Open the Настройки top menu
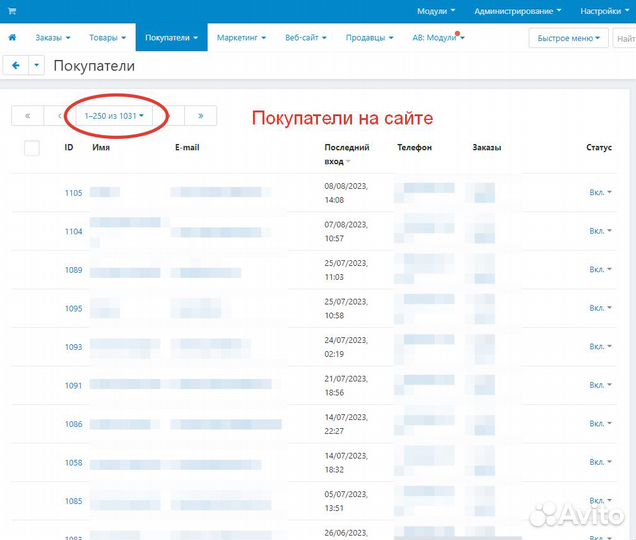Image resolution: width=636 pixels, height=540 pixels. [x=604, y=11]
